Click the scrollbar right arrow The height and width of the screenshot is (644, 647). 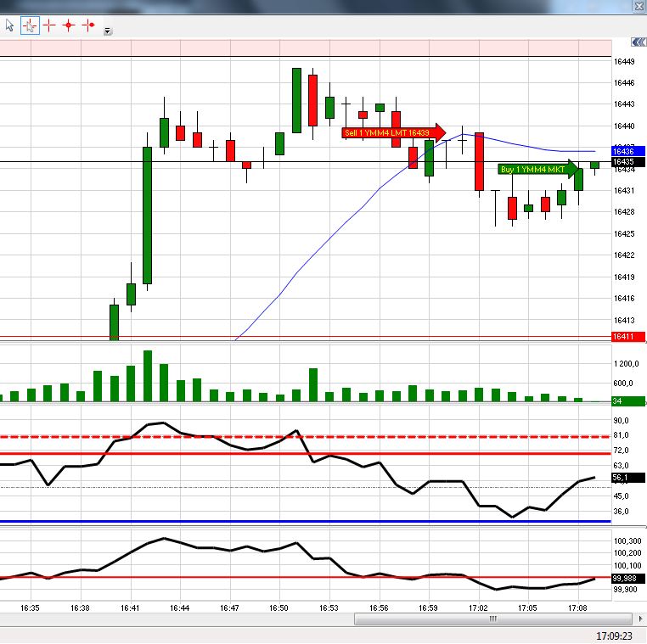click(640, 619)
